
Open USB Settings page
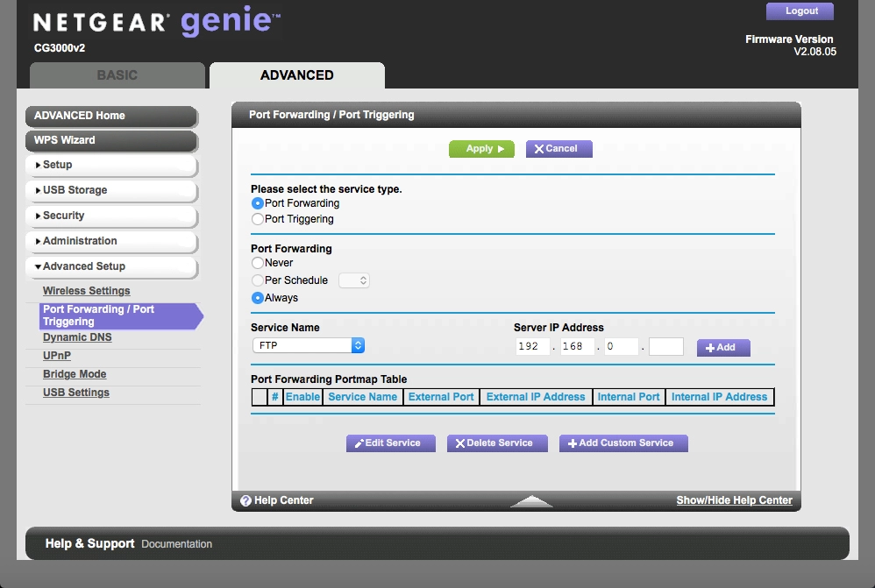click(76, 393)
